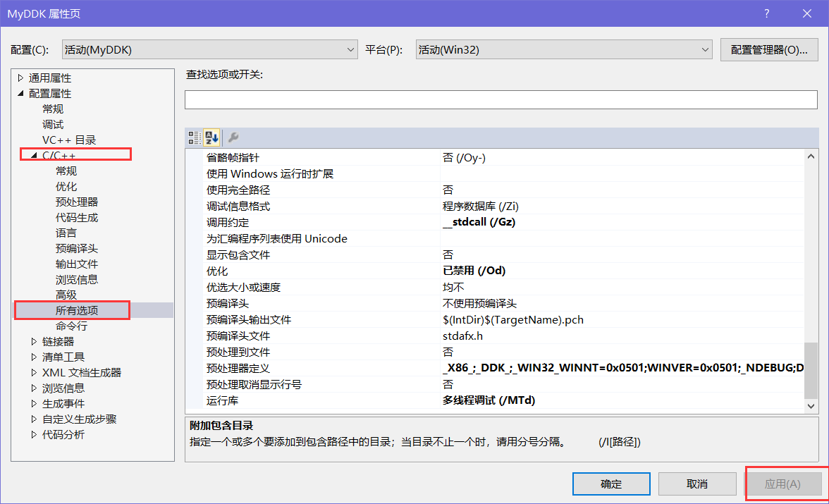Screen dimensions: 829x504
Task: Select the 命令行 tree item
Action: tap(71, 326)
